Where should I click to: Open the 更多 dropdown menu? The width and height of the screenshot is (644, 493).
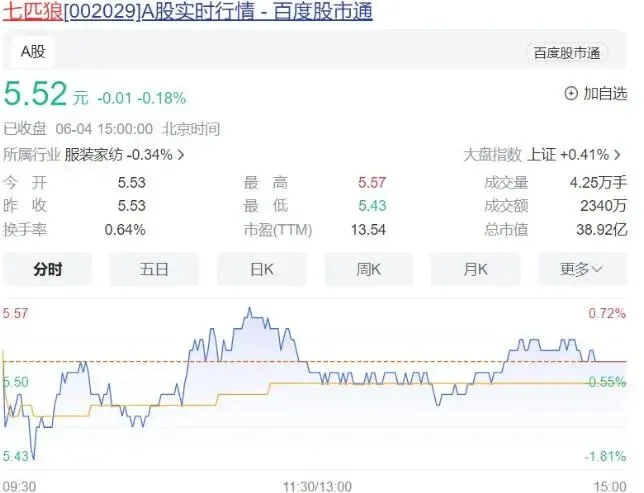coord(582,270)
